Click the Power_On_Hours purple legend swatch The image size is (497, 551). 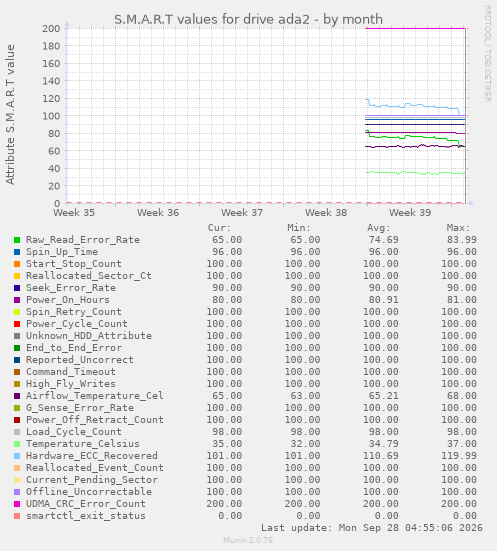17,300
